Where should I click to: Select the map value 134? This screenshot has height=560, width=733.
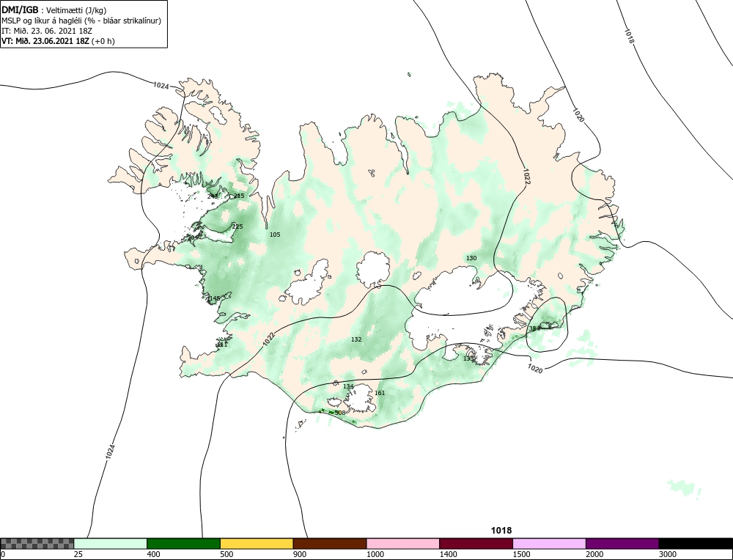[x=348, y=386]
